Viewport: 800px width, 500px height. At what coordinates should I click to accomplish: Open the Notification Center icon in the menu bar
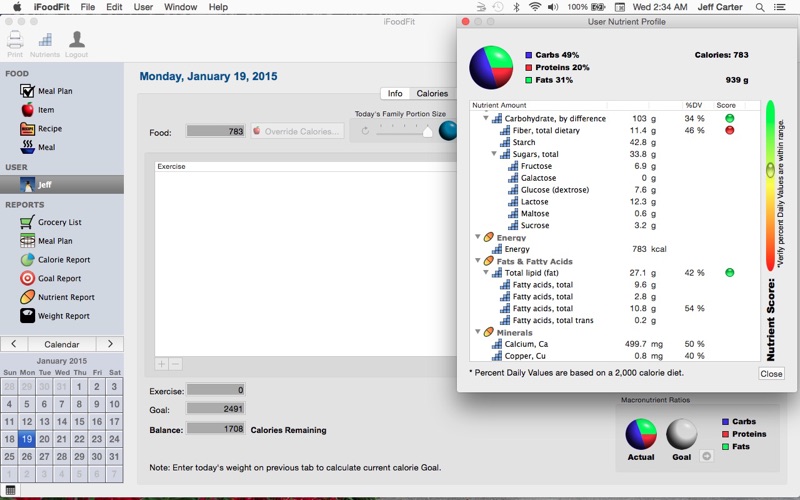click(x=780, y=7)
